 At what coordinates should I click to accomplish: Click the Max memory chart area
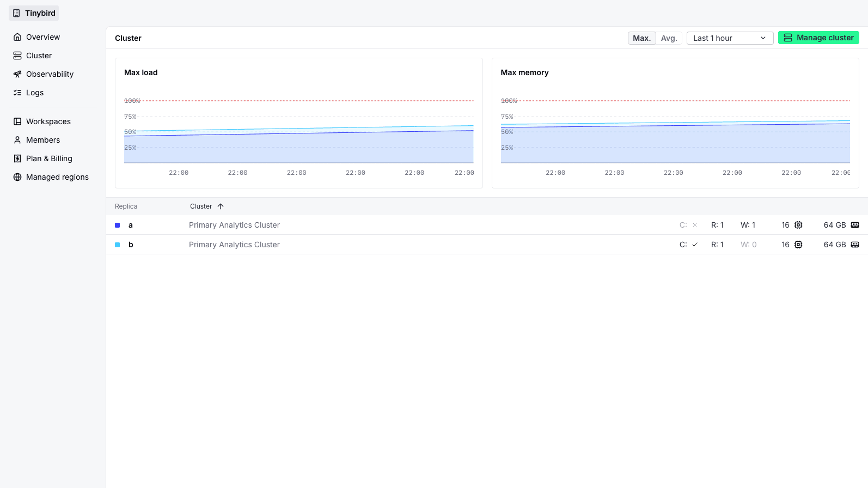click(675, 132)
